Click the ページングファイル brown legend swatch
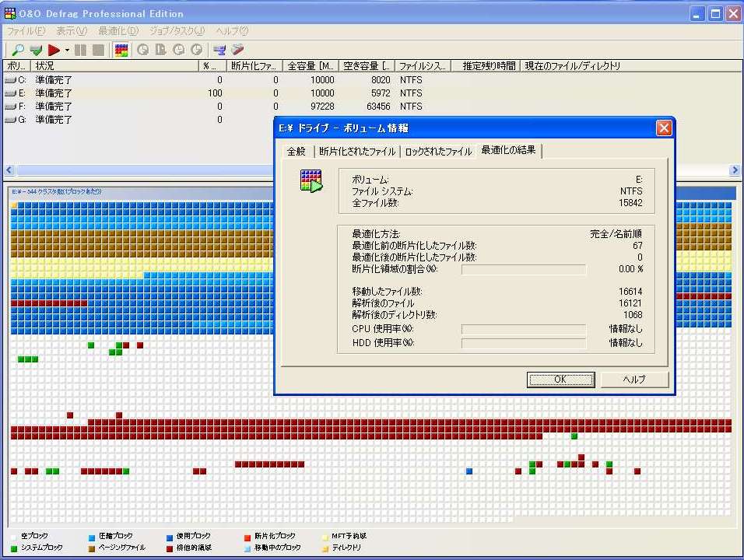The image size is (744, 560). pyautogui.click(x=92, y=548)
